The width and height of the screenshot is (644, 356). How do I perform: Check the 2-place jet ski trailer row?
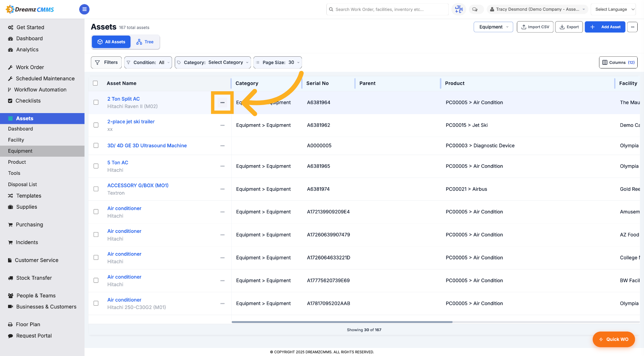coord(96,125)
